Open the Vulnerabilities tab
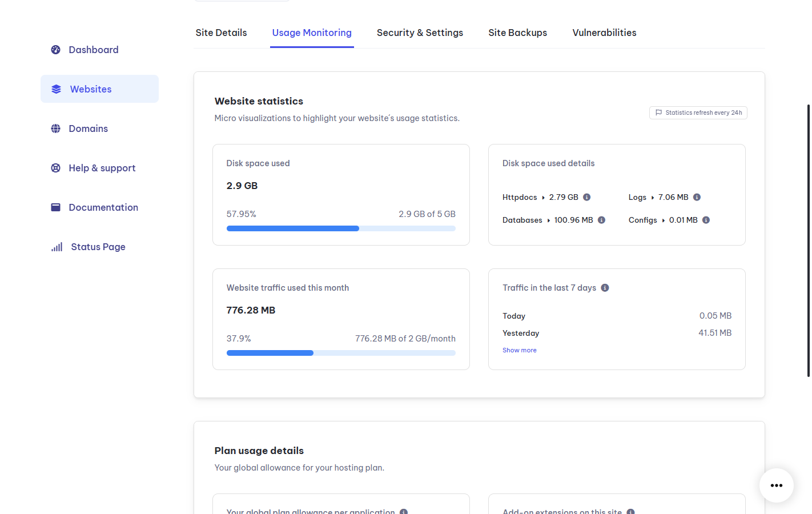 click(604, 33)
